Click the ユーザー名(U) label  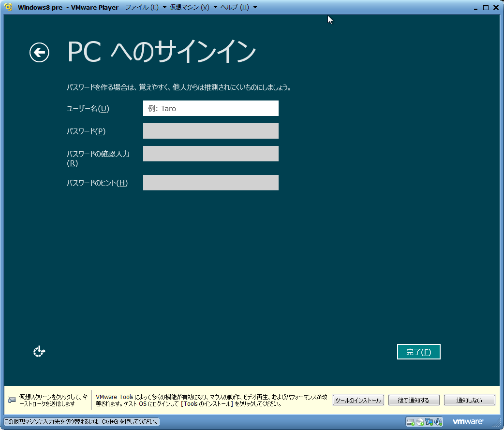(88, 109)
